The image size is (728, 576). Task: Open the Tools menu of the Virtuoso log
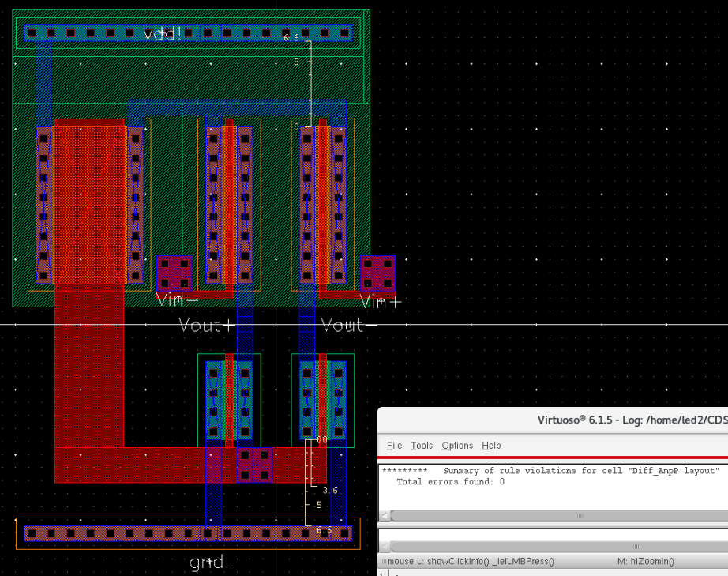pyautogui.click(x=422, y=445)
